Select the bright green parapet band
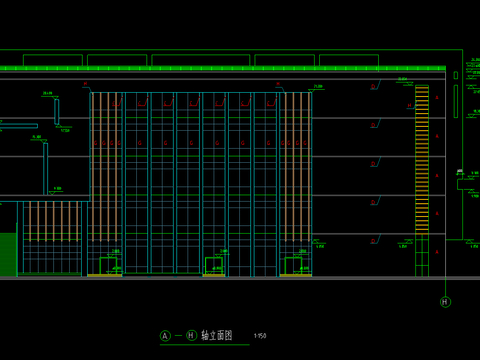 pos(223,68)
